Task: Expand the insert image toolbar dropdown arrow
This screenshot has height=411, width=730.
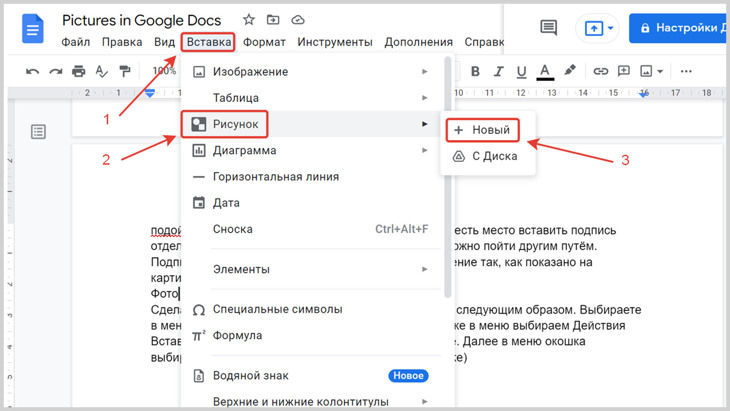Action: [660, 72]
